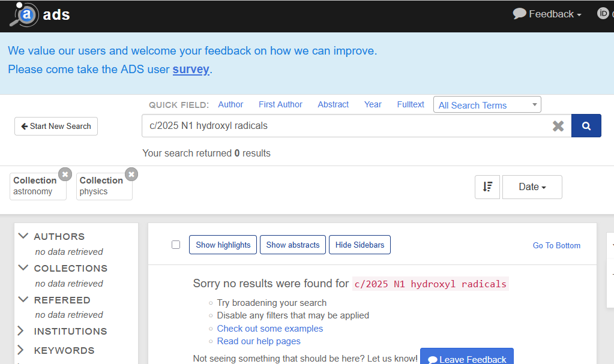This screenshot has height=364, width=614.
Task: Add Abstract quick field
Action: pyautogui.click(x=333, y=104)
